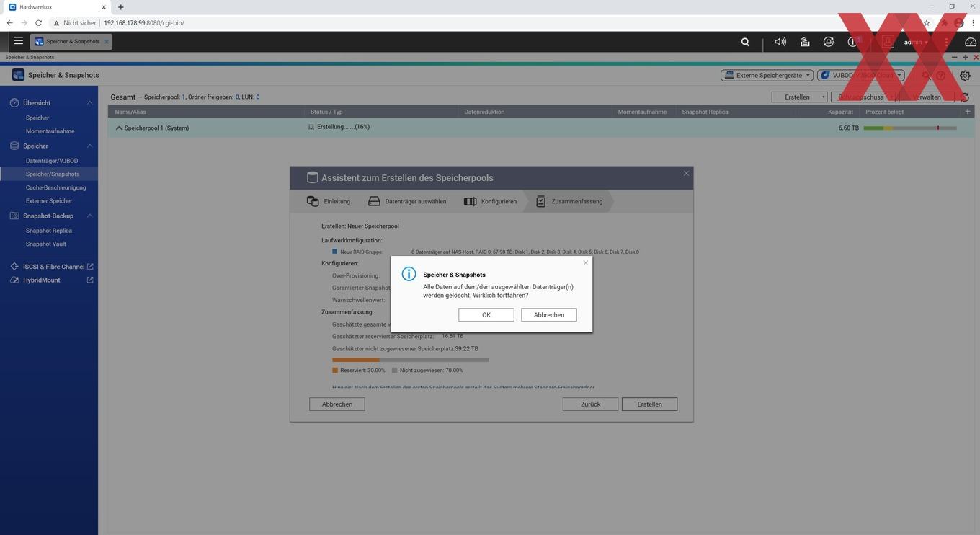The height and width of the screenshot is (535, 980).
Task: Click the refresh icon beside Verwalten
Action: coord(965,97)
